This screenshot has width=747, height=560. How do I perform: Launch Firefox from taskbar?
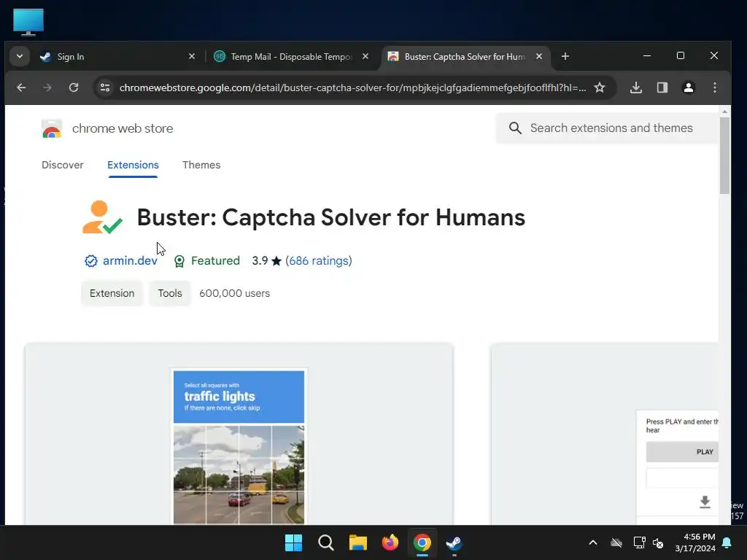tap(390, 542)
